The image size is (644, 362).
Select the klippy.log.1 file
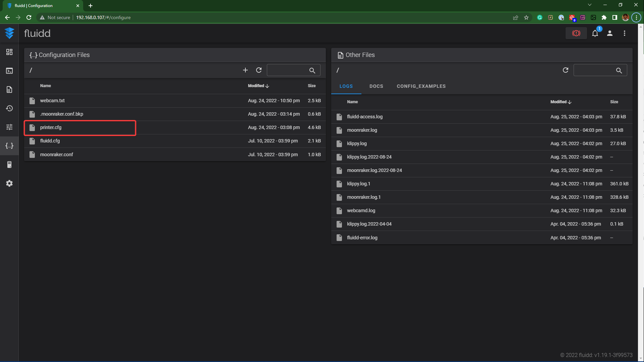pos(482,184)
